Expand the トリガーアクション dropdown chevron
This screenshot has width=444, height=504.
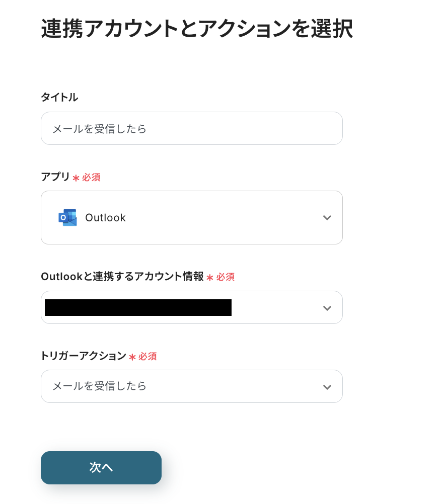click(x=327, y=387)
